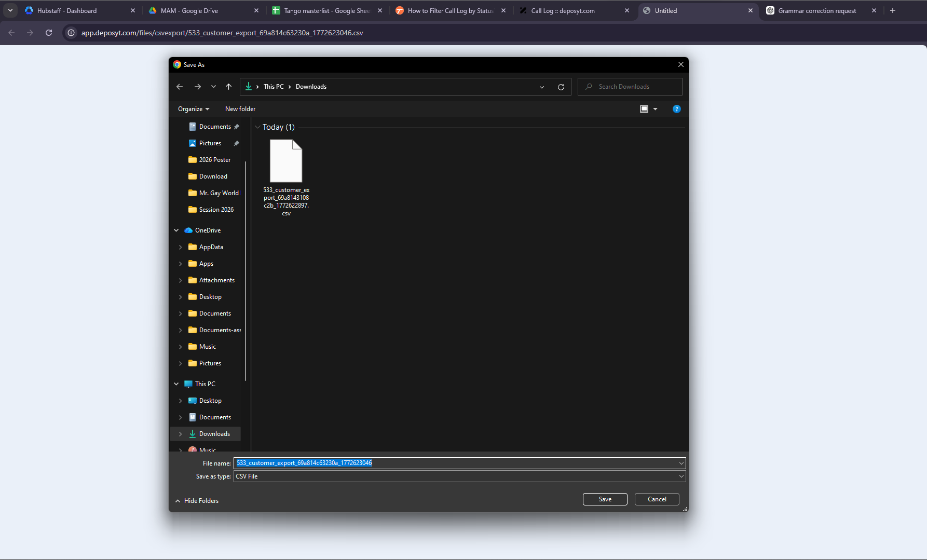Click the Search Downloads field

(630, 87)
